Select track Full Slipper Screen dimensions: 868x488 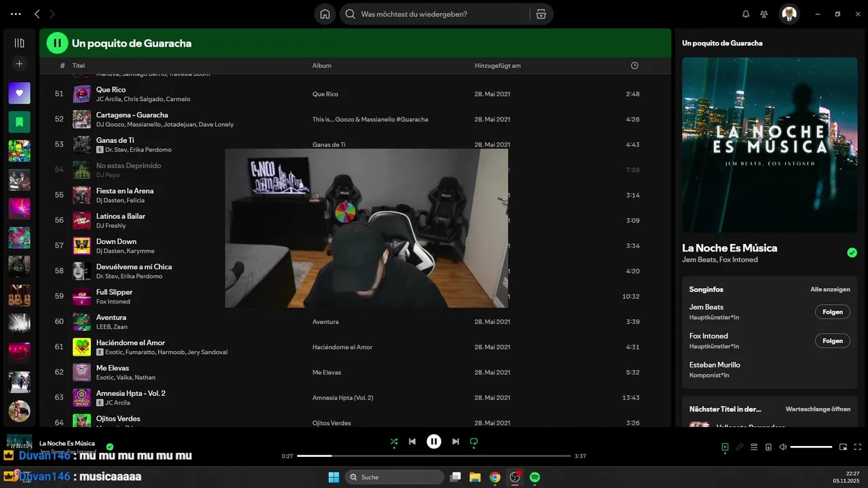(115, 292)
